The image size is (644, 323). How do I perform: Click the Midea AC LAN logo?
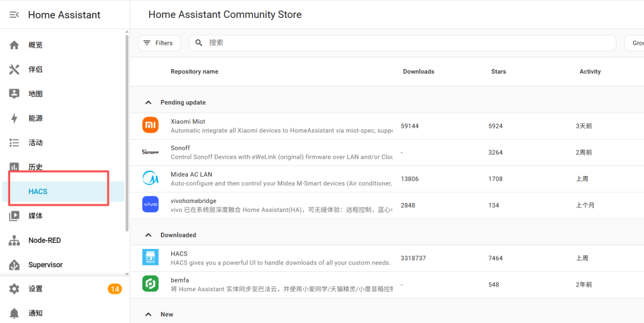coord(150,178)
